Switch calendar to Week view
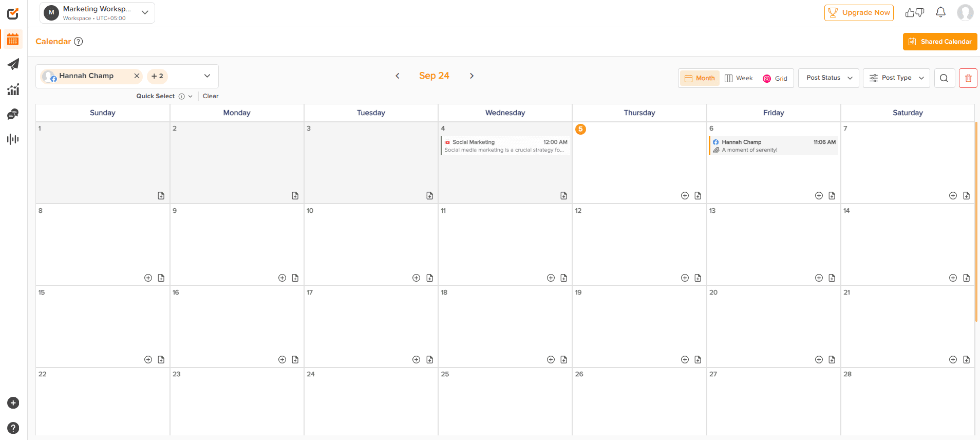Image resolution: width=980 pixels, height=440 pixels. pyautogui.click(x=739, y=78)
